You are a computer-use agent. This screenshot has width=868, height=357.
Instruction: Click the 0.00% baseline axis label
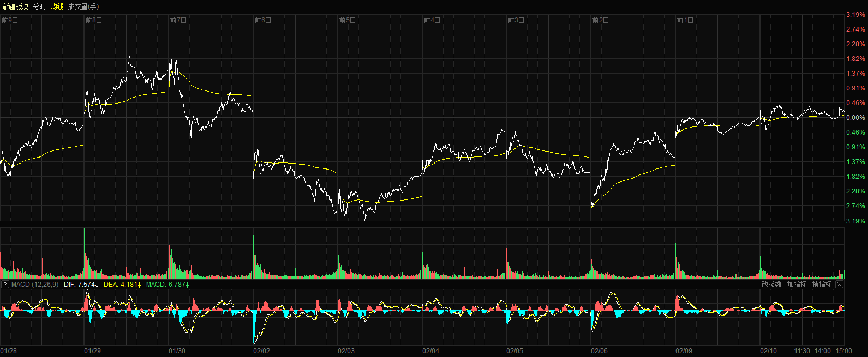[855, 118]
